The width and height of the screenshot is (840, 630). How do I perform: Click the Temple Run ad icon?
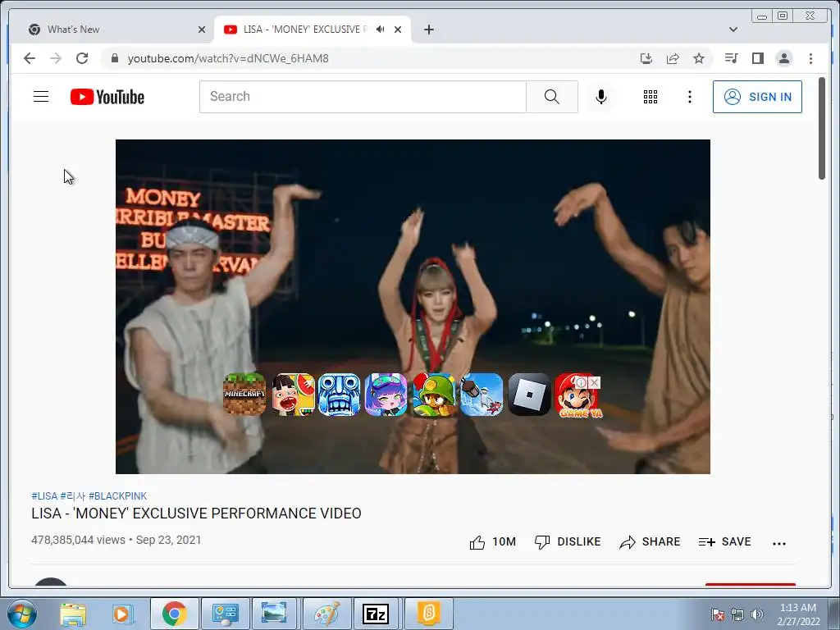tap(339, 395)
